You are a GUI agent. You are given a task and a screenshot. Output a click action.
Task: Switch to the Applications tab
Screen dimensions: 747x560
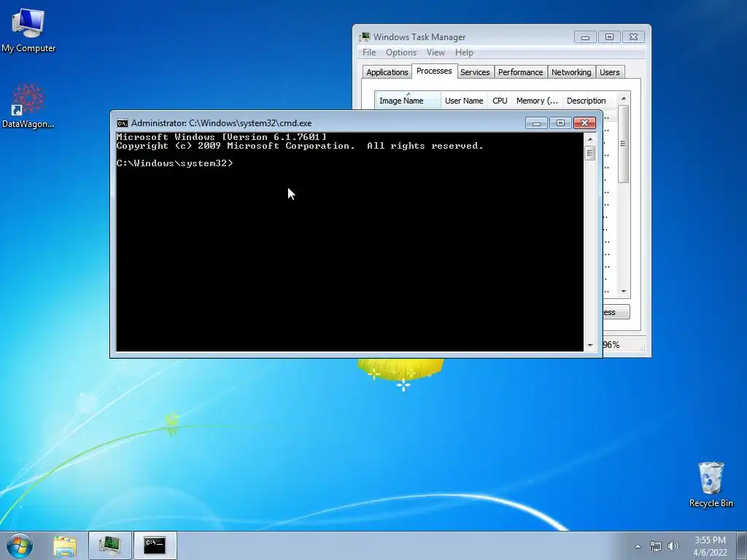coord(387,72)
